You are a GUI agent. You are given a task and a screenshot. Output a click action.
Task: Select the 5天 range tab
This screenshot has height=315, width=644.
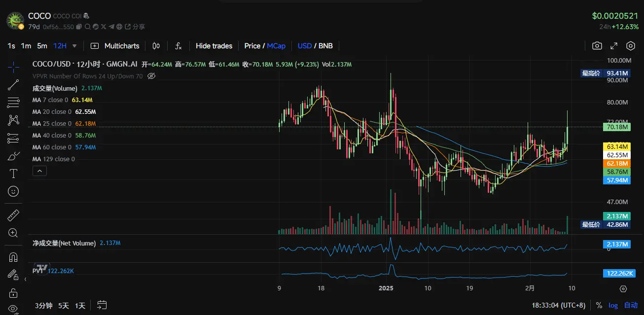tap(64, 306)
